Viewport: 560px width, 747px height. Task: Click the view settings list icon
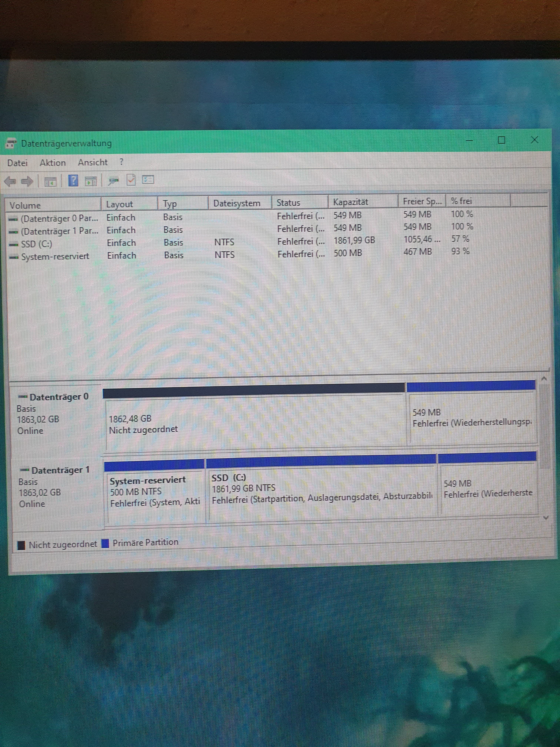[148, 180]
